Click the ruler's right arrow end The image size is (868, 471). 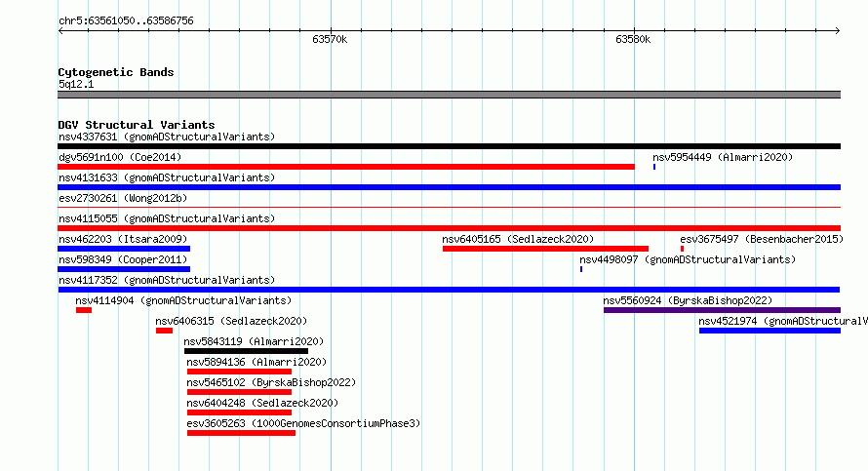click(838, 31)
